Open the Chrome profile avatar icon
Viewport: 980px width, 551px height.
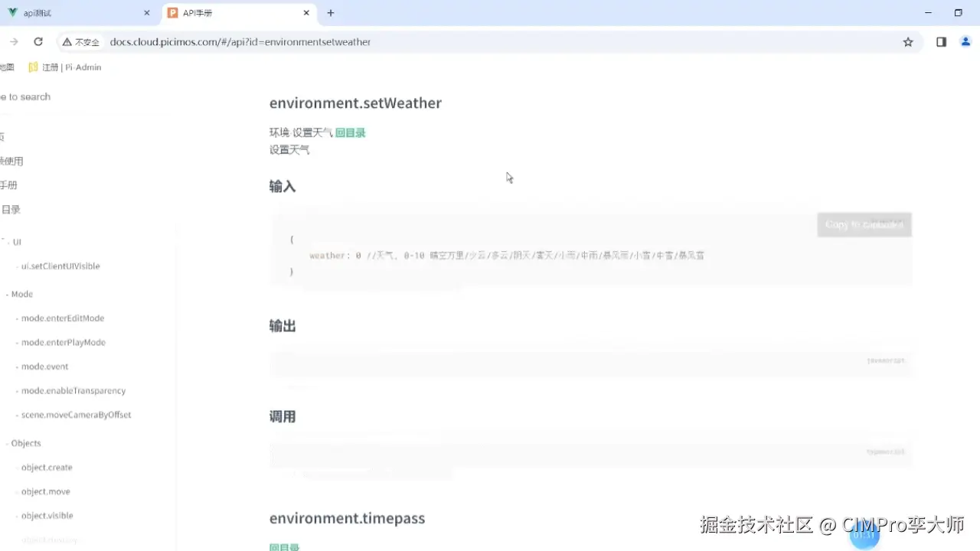click(965, 42)
